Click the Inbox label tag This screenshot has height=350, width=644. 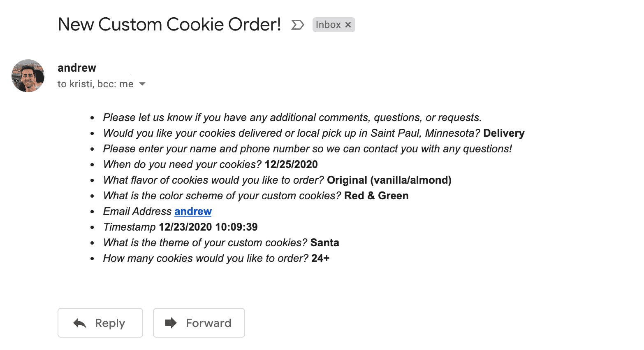coord(328,25)
